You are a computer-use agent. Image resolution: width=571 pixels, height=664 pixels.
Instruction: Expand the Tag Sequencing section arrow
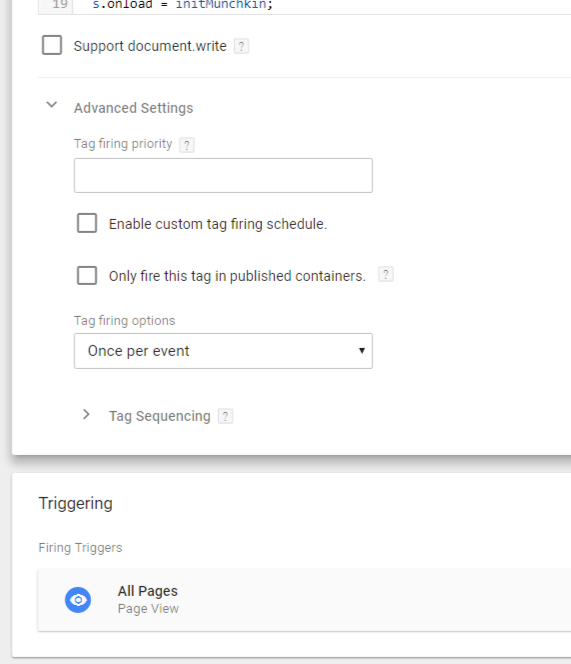point(86,415)
